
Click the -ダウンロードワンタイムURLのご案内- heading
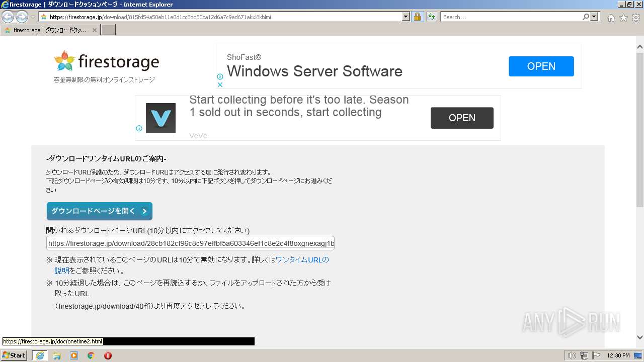[106, 159]
